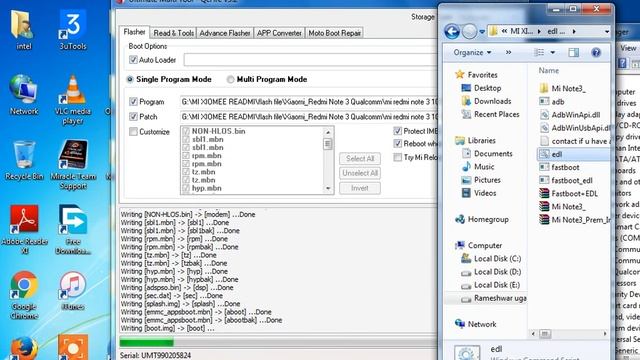This screenshot has width=640, height=360.
Task: Open the APP Converter tab
Action: pyautogui.click(x=279, y=33)
